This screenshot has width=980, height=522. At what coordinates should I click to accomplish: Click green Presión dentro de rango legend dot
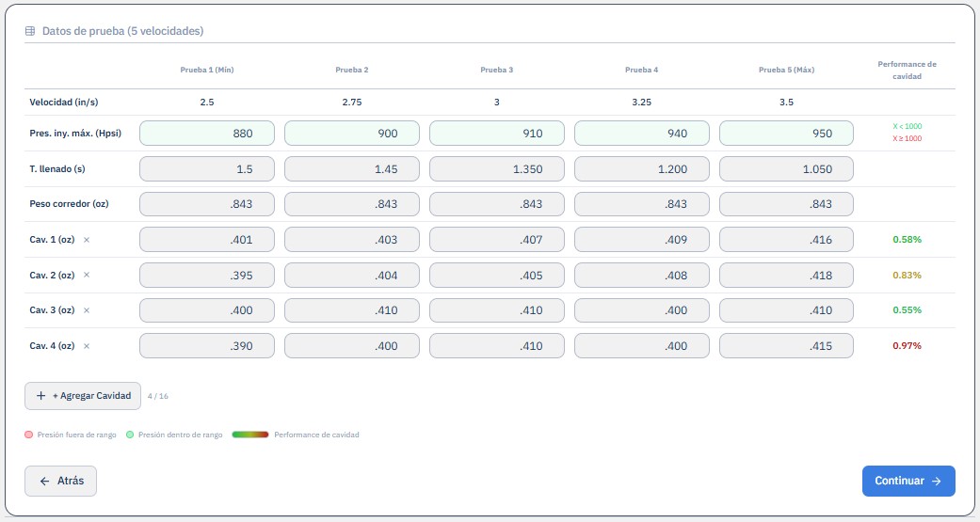coord(130,435)
